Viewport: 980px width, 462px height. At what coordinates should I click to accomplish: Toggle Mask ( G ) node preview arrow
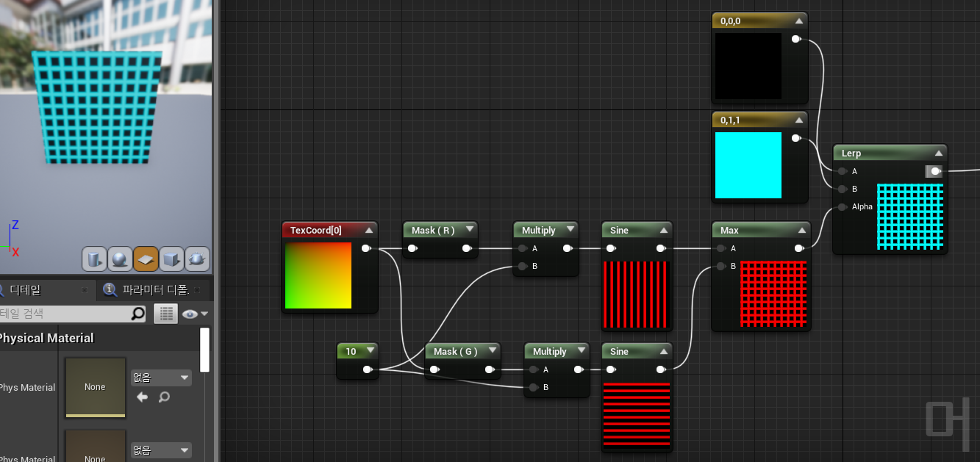pos(491,351)
